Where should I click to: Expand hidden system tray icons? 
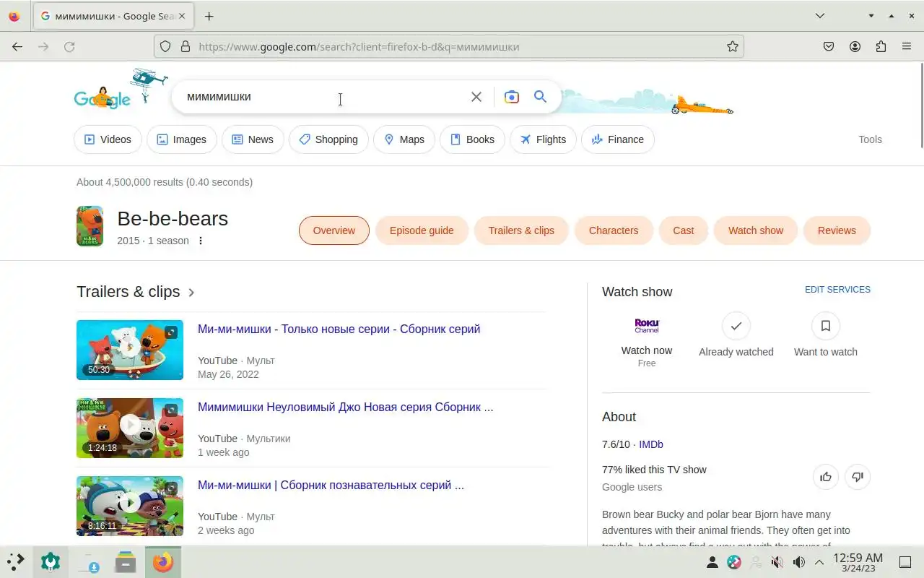pos(819,562)
